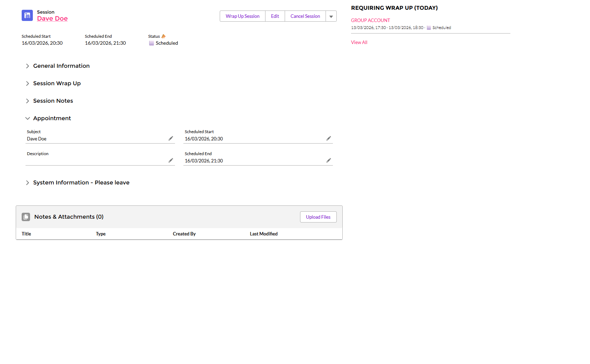Click the Upload Files button
Viewport: 590px width, 364px height.
click(x=318, y=217)
